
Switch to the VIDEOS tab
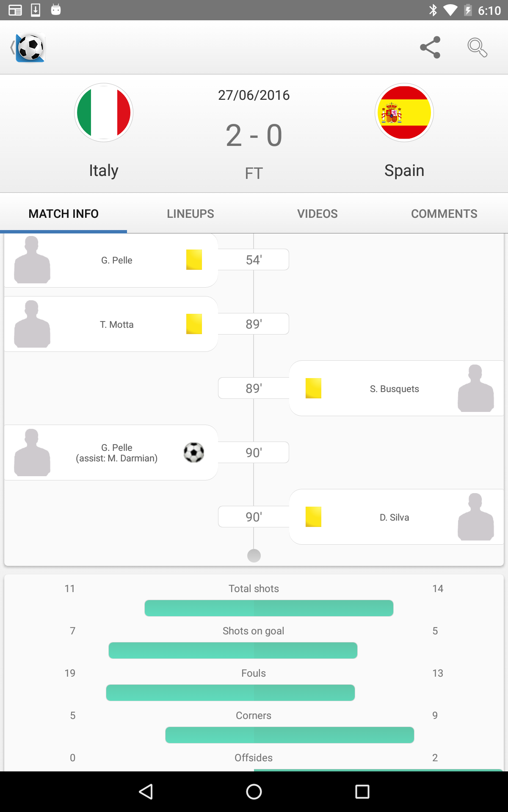tap(317, 214)
